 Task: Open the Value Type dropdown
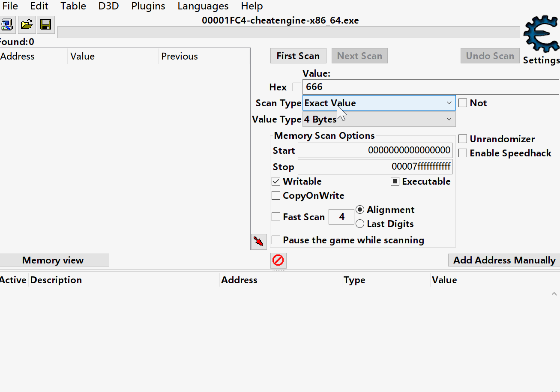point(379,119)
